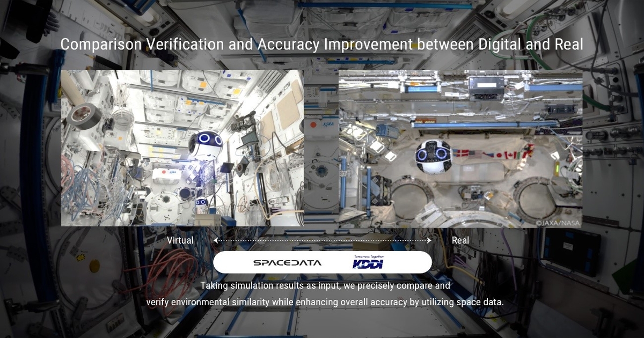The image size is (644, 338).
Task: Click the red circle JAXA flag mark
Action: tap(163, 172)
